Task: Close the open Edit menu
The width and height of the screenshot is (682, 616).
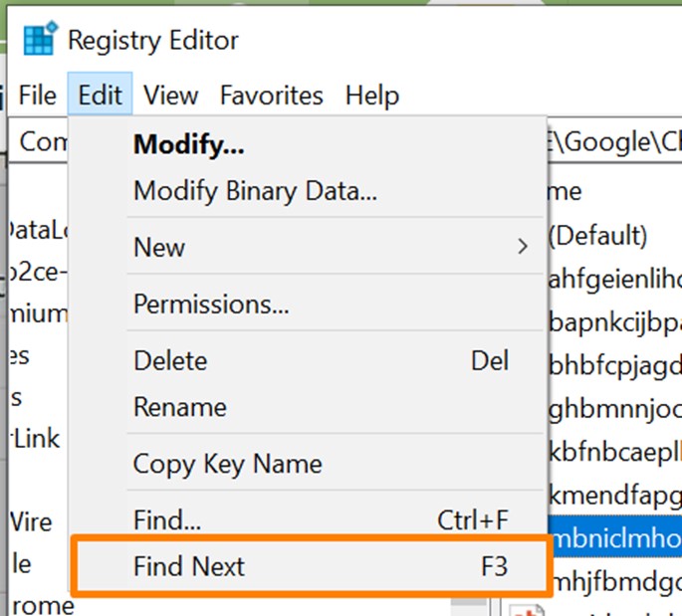Action: click(x=100, y=96)
